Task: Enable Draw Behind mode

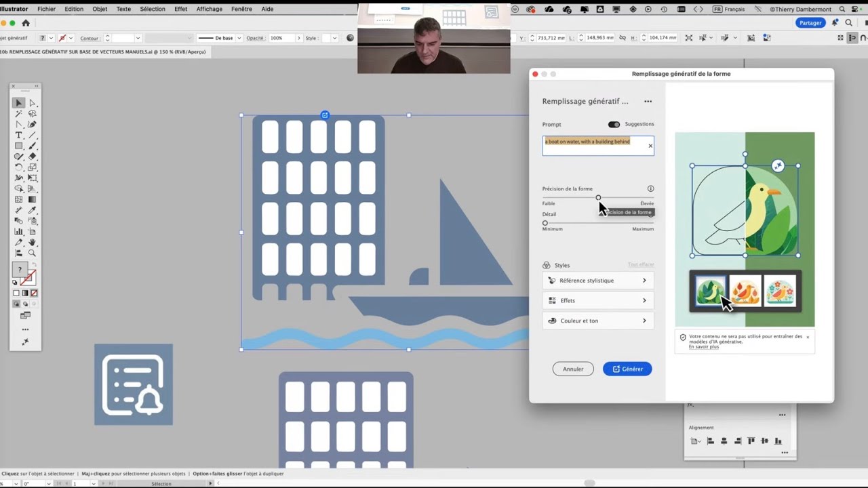Action: [25, 304]
